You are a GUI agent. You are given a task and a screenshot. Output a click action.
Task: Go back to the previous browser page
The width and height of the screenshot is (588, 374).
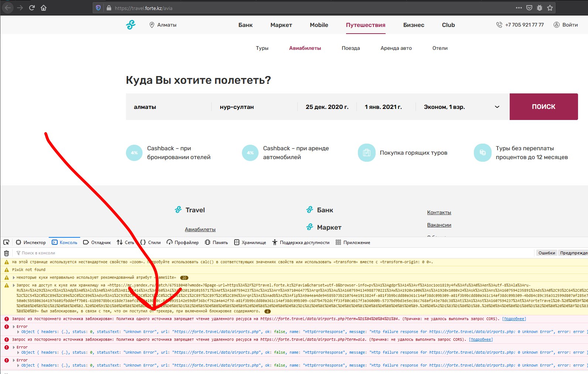8,8
